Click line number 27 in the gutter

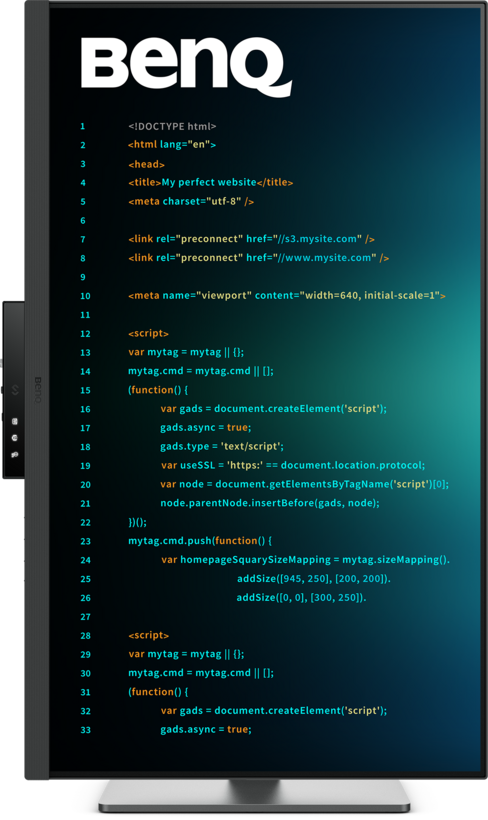point(85,617)
